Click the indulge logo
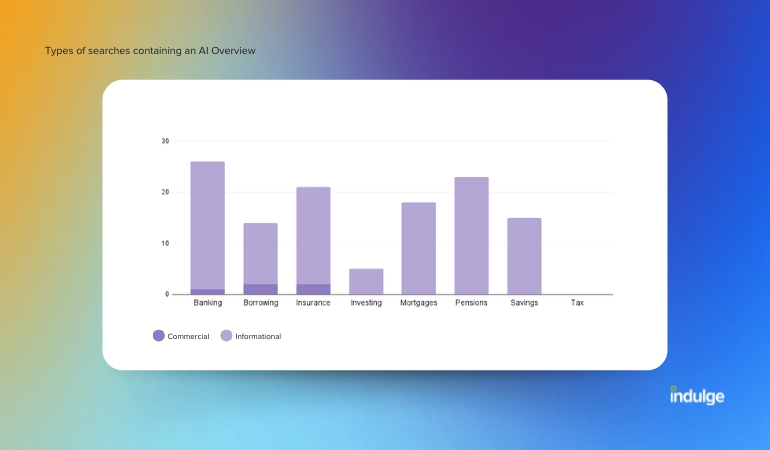The image size is (770, 450). (697, 396)
